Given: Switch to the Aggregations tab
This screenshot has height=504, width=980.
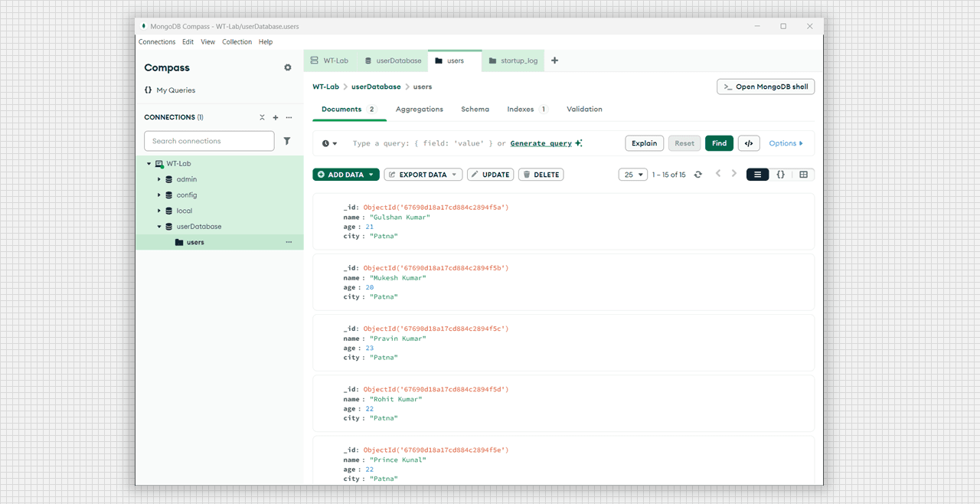Looking at the screenshot, I should pos(419,110).
